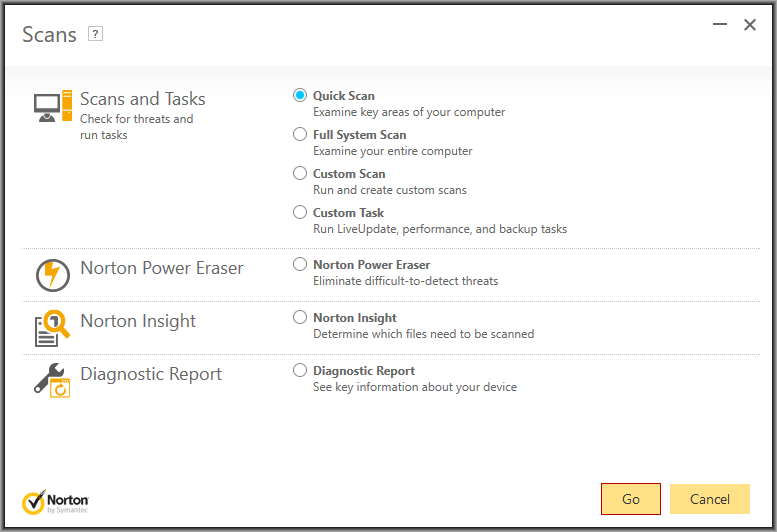Click the Diagnostic Report section heading
The height and width of the screenshot is (532, 777).
(x=151, y=374)
